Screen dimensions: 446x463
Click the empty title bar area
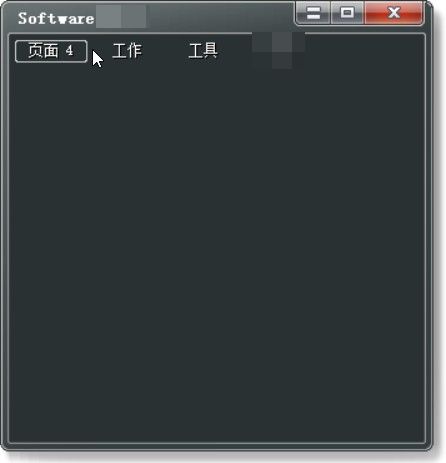pyautogui.click(x=220, y=17)
